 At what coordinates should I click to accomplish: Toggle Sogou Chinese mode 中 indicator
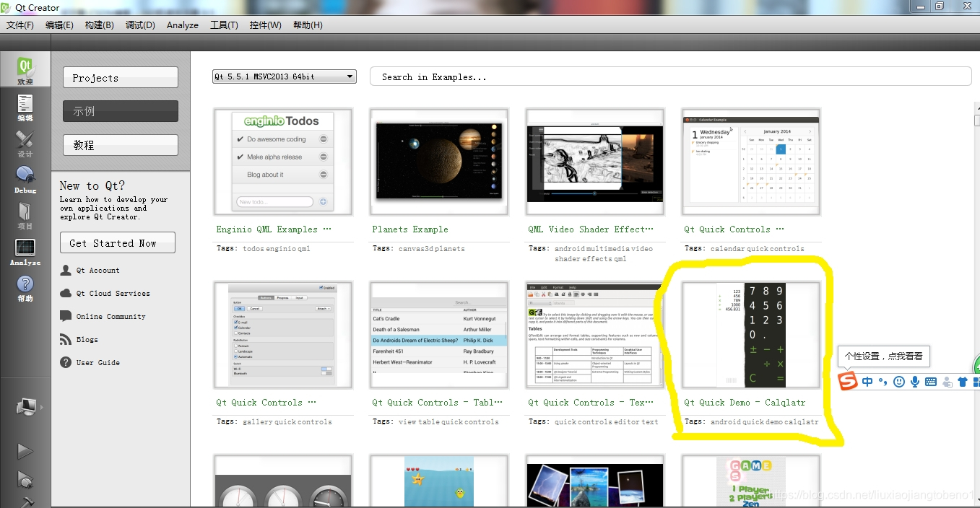click(867, 382)
